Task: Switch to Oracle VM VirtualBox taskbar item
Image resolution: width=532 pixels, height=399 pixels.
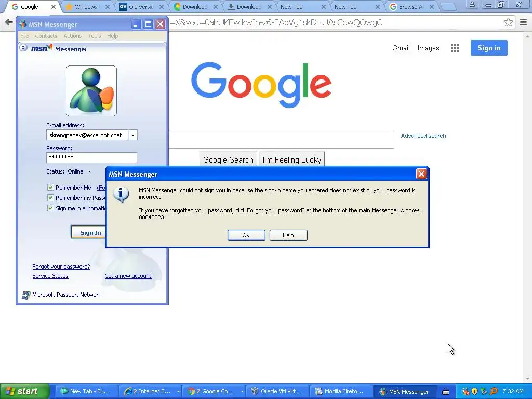Action: click(x=277, y=392)
